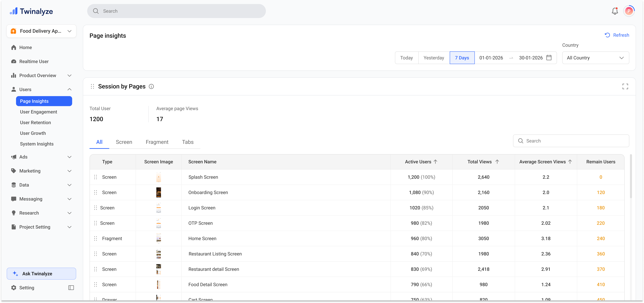Show info tooltip for Session by Pages
This screenshot has height=303, width=644.
[x=151, y=86]
